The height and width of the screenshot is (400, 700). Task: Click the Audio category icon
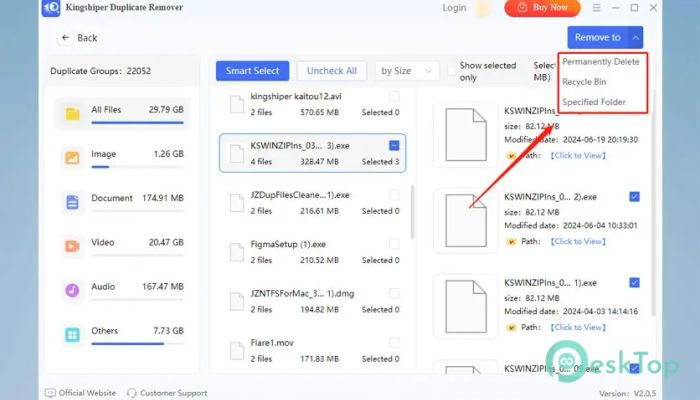click(x=72, y=291)
